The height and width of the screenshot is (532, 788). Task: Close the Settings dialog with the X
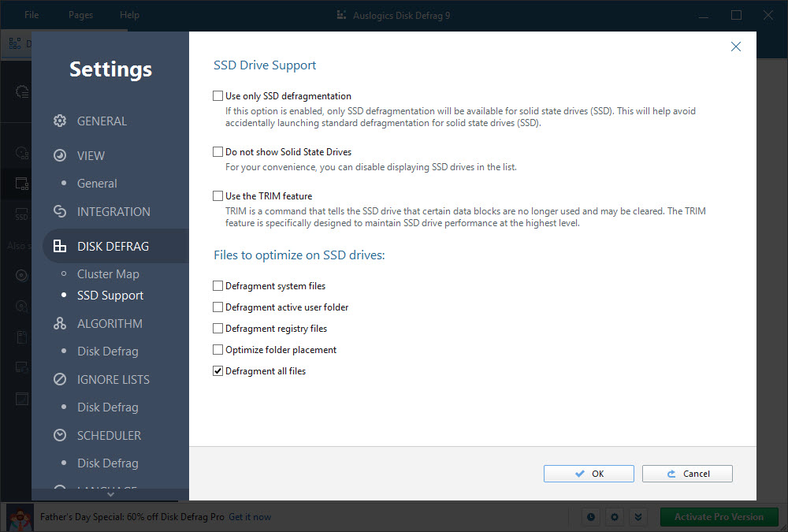click(x=736, y=47)
